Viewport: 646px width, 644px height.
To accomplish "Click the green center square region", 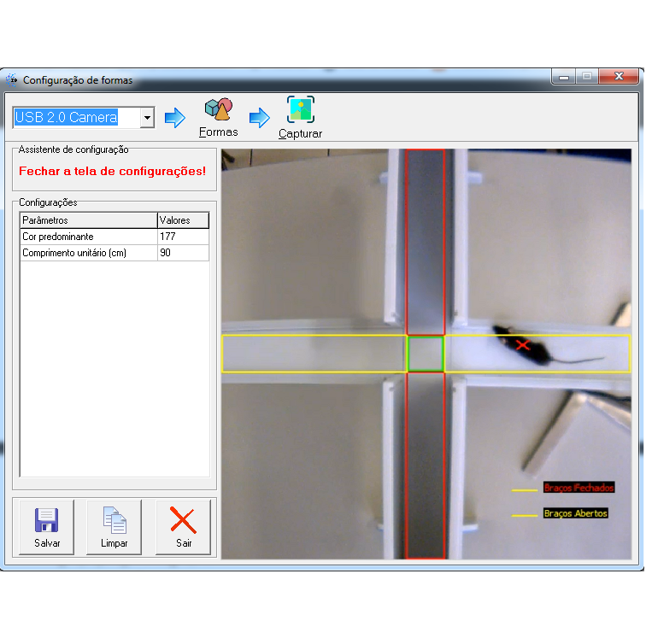I will [425, 354].
